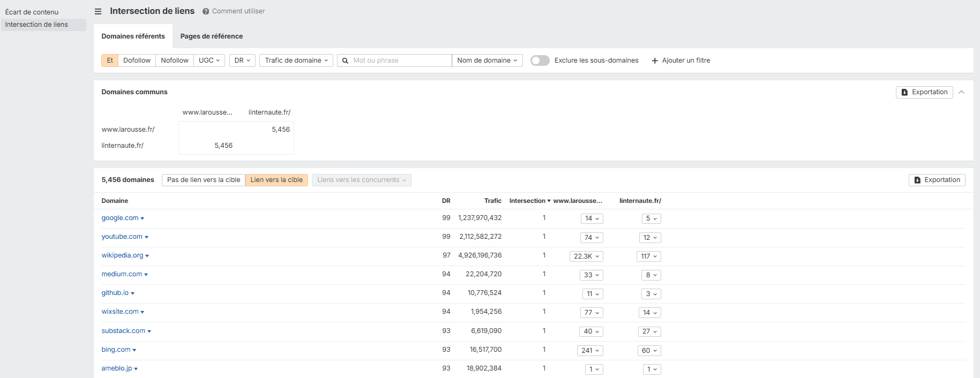This screenshot has width=980, height=378.
Task: Open Écart de contenu in the sidebar
Action: [32, 12]
